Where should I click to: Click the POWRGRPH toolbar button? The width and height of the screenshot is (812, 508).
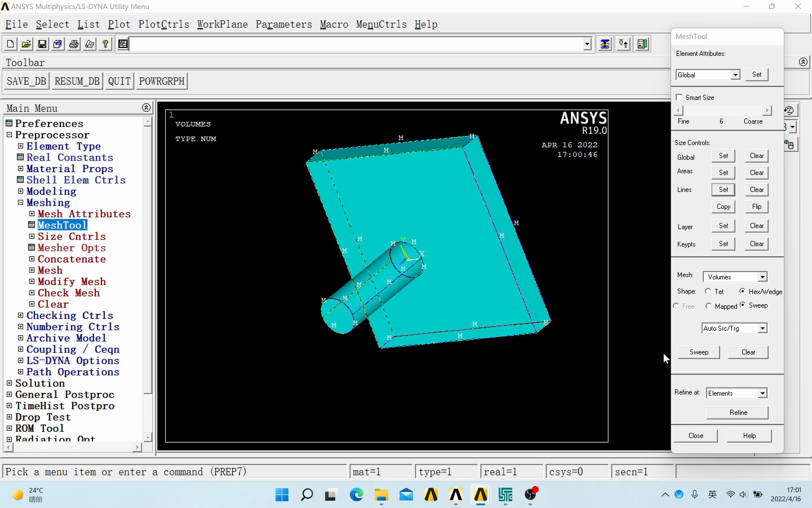162,81
